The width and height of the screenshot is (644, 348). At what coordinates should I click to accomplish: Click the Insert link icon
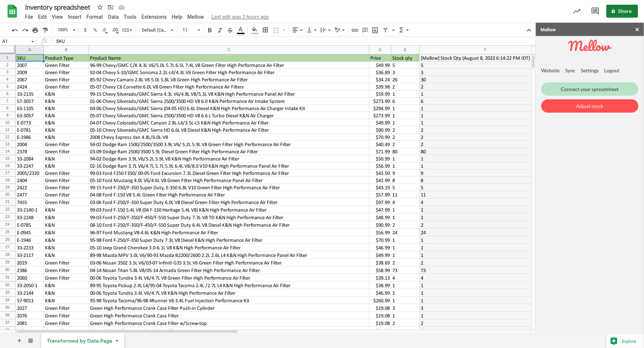[355, 30]
